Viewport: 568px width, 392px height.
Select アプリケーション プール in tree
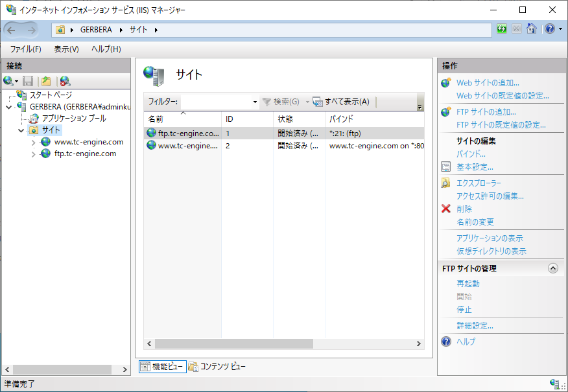(74, 119)
